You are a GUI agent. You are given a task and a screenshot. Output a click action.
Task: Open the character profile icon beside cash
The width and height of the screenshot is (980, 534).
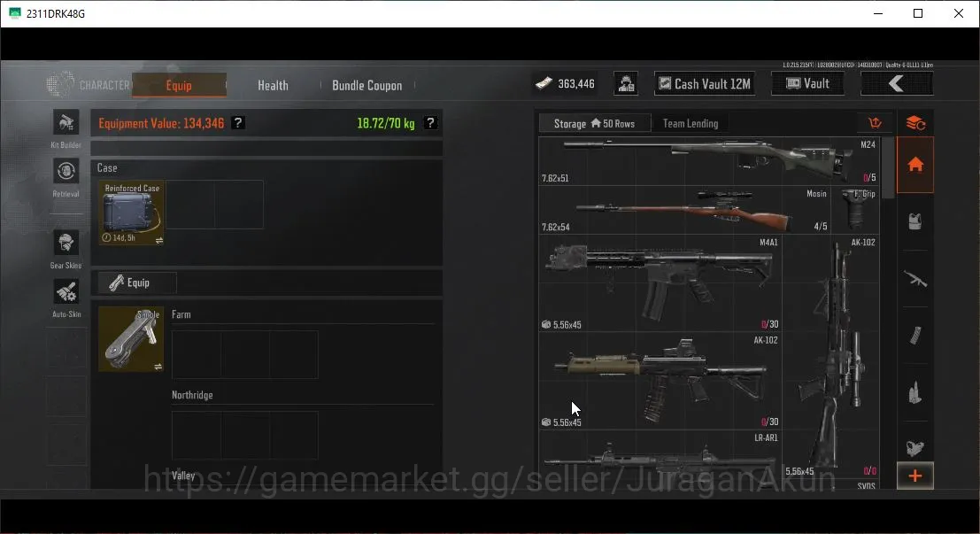[626, 83]
